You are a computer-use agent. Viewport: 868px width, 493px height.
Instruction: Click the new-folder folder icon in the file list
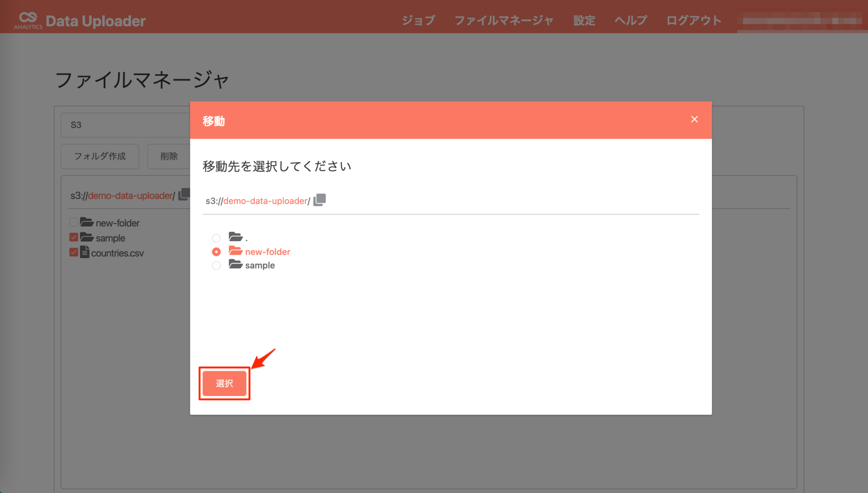(x=87, y=222)
